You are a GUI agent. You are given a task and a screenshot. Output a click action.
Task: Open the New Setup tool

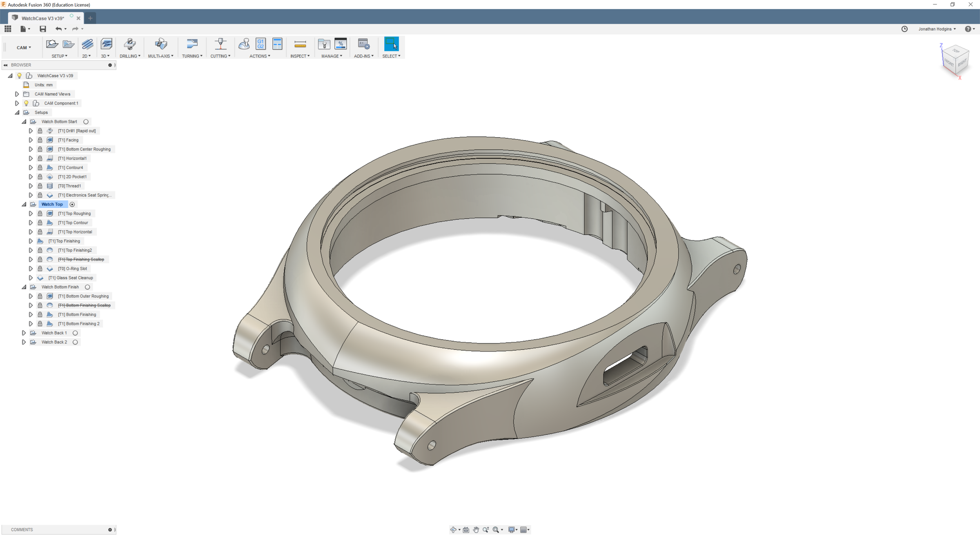(x=51, y=44)
